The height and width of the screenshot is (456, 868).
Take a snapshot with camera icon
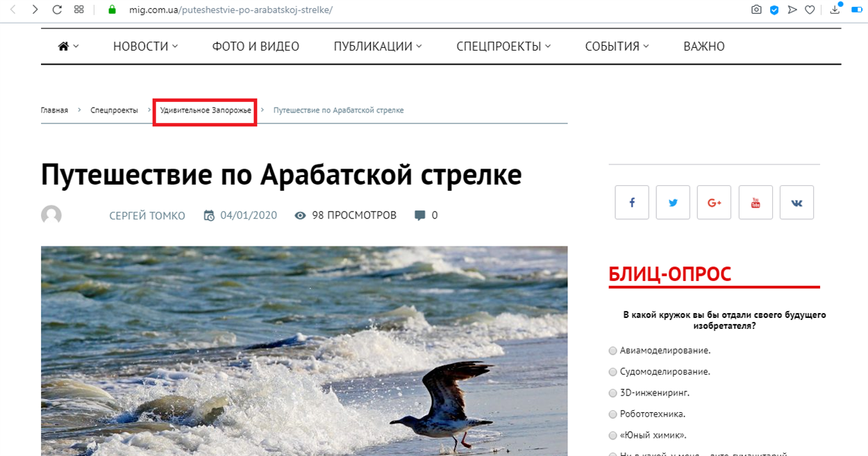(756, 10)
